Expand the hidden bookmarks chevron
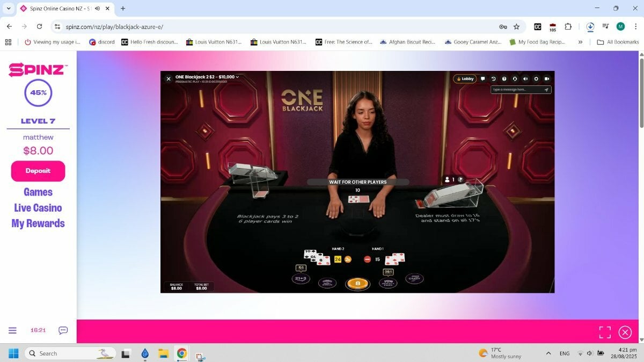644x362 pixels. 580,42
